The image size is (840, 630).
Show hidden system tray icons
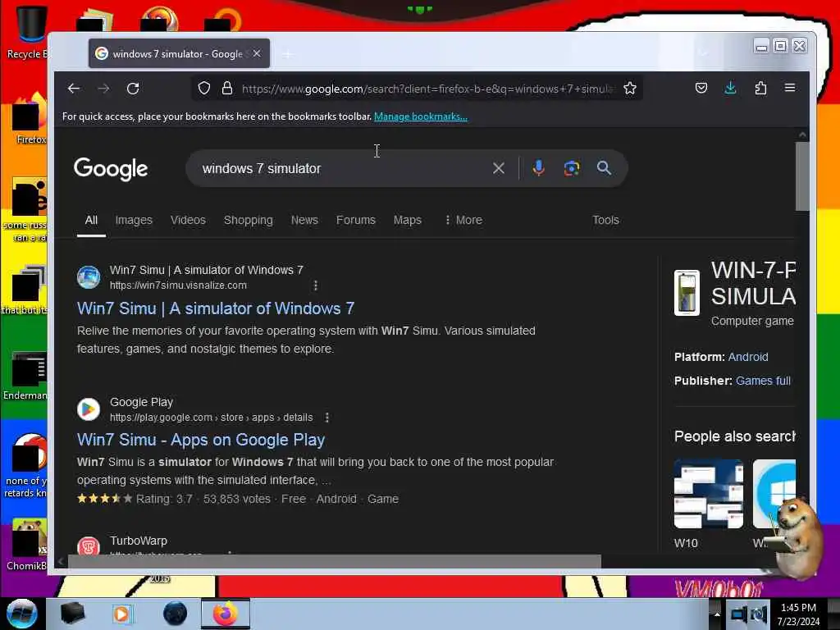point(717,614)
